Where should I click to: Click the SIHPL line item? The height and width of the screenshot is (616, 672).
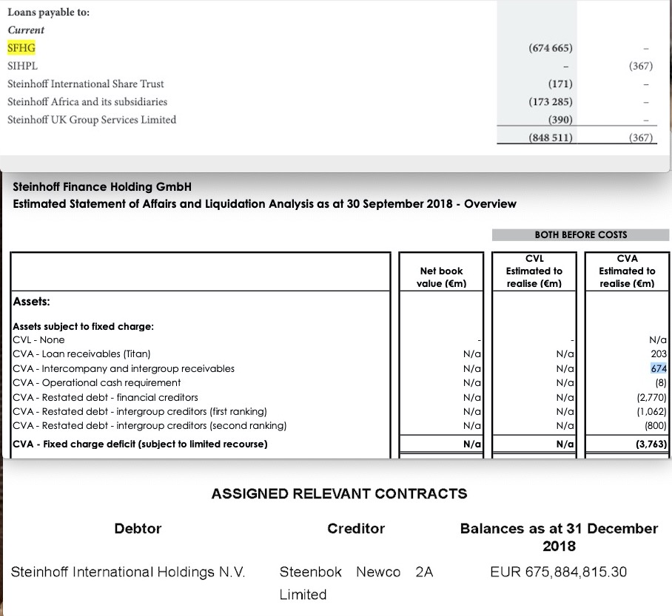coord(23,65)
